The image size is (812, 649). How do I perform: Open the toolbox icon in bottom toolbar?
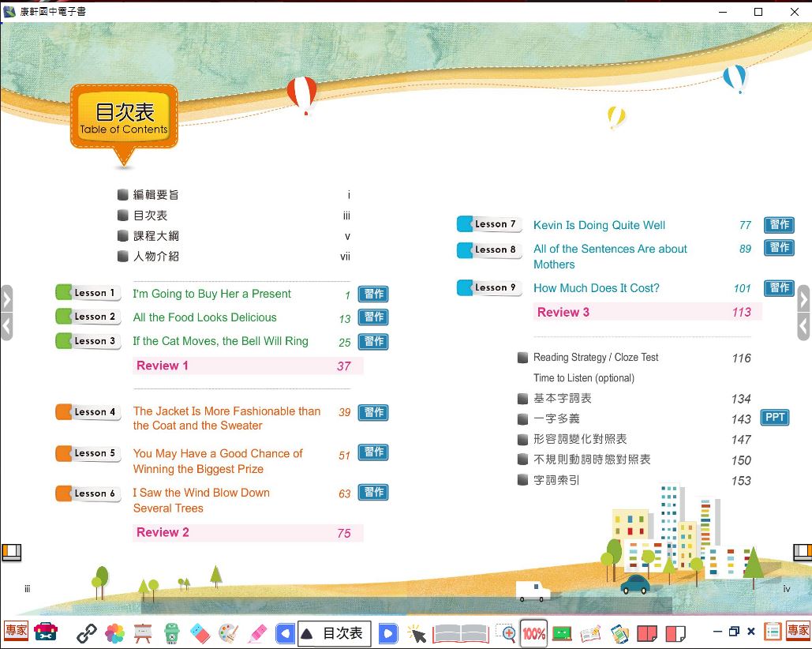[46, 632]
